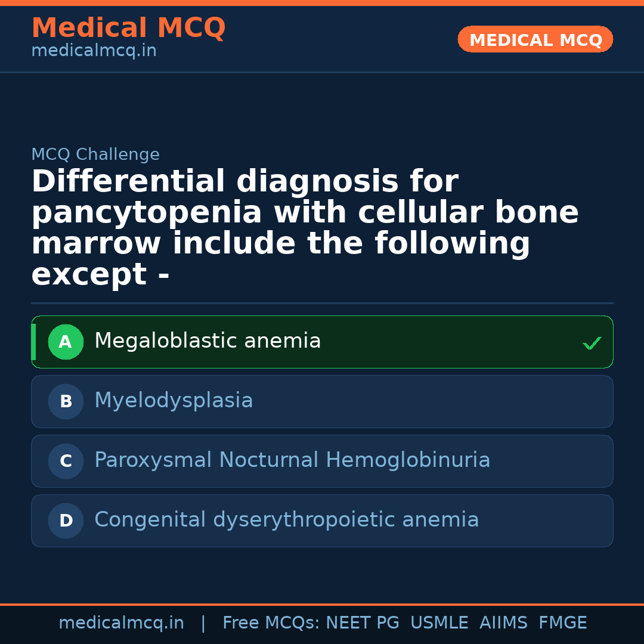Click the MCQ Challenge label
The width and height of the screenshot is (644, 644).
click(95, 155)
